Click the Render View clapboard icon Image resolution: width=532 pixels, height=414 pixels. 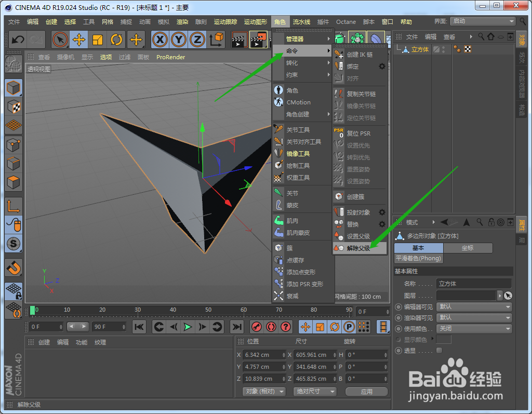click(240, 39)
